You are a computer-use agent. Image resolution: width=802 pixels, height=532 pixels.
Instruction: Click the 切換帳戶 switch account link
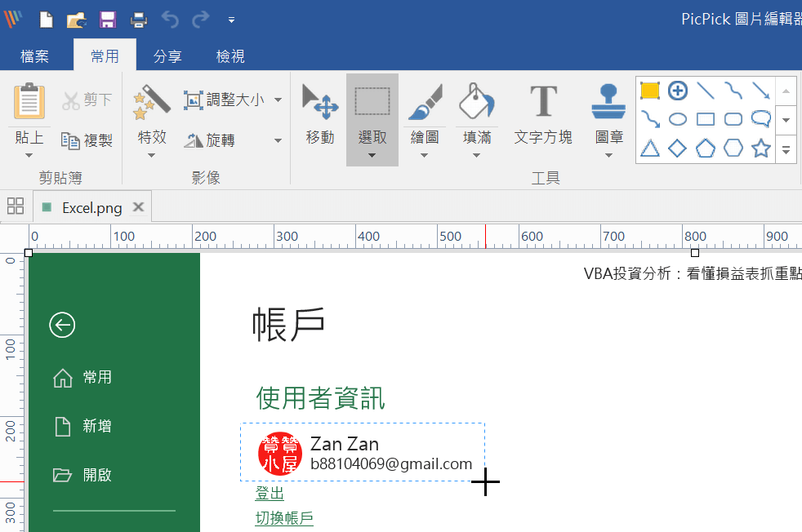[284, 518]
